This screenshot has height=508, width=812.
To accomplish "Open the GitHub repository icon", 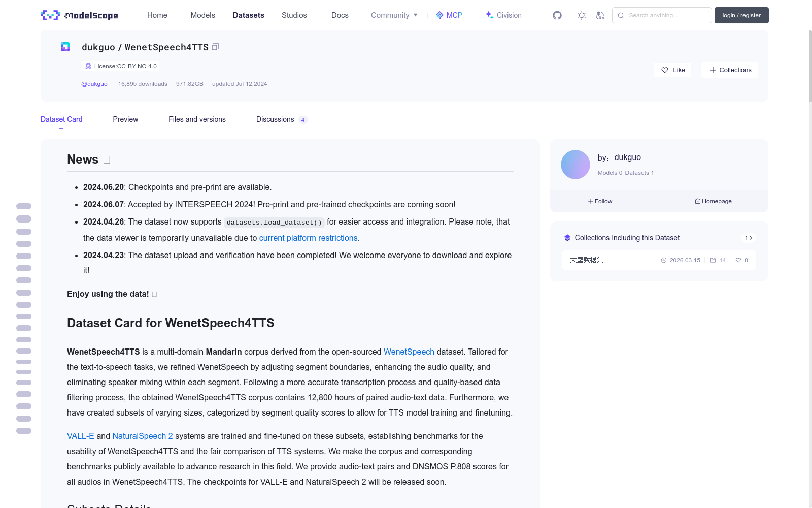I will [x=557, y=15].
